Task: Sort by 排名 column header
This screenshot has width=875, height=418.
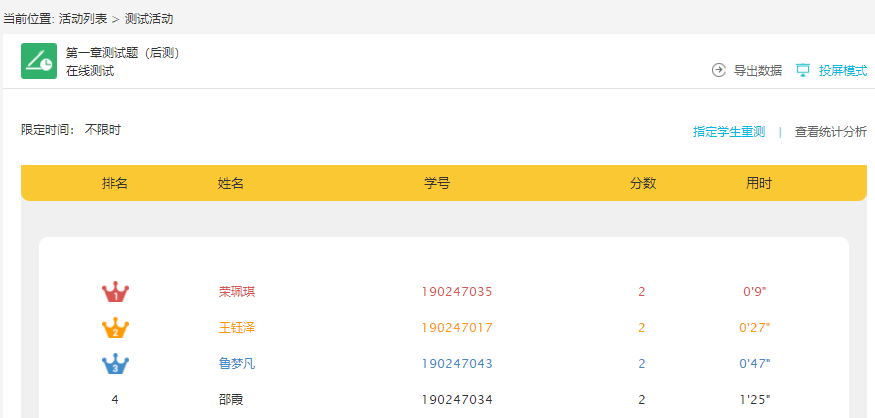Action: (115, 184)
